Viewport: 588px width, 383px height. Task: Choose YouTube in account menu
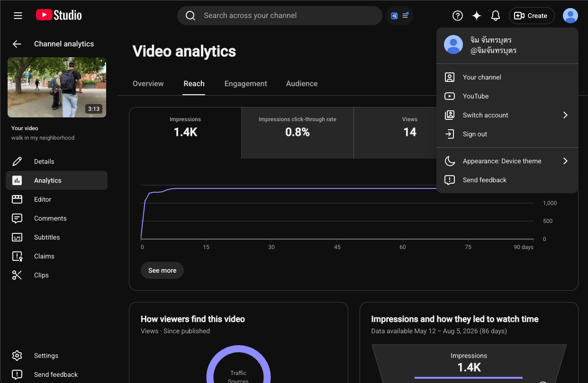(x=507, y=96)
